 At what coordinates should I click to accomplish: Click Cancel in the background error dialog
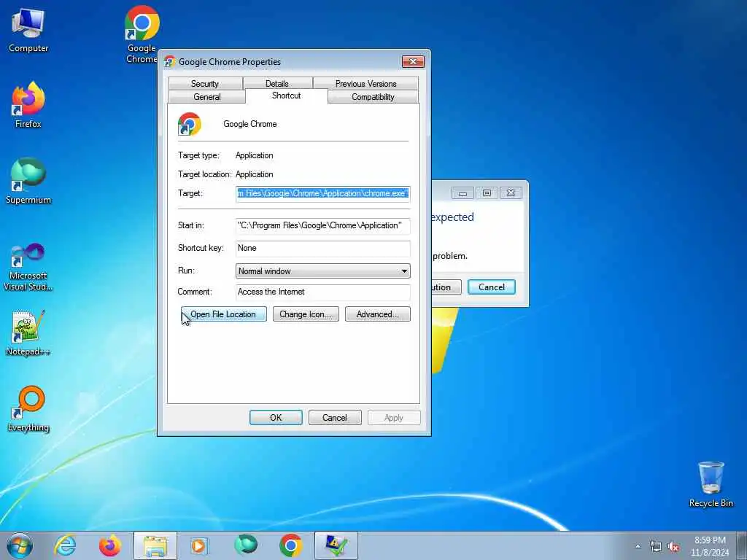[x=491, y=287]
